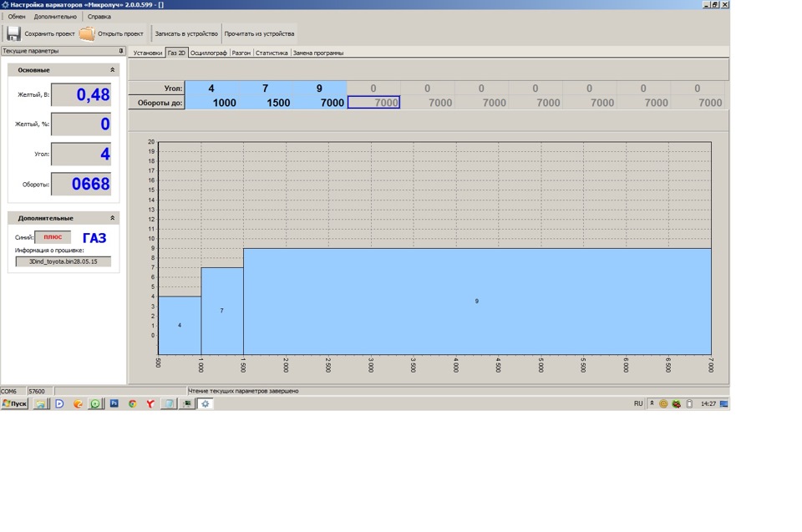Viewport: 802px width, 532px height.
Task: Click the Открыть проект folder button
Action: [x=111, y=33]
